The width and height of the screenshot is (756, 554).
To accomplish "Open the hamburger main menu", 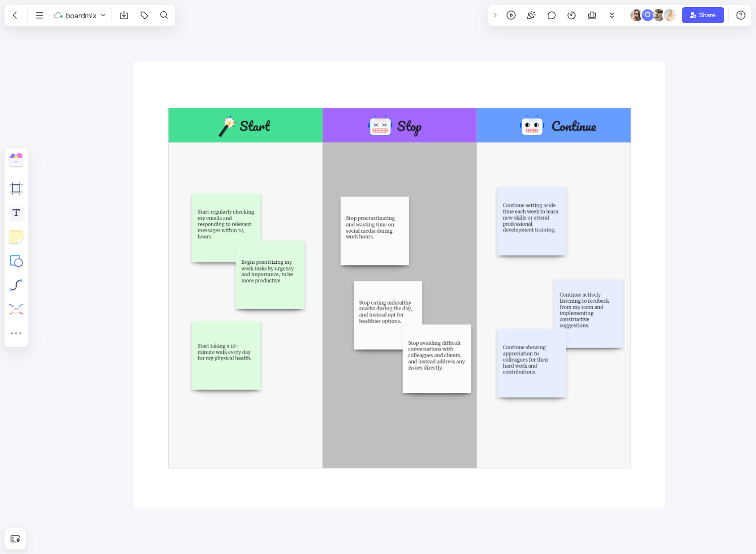I will [x=40, y=15].
